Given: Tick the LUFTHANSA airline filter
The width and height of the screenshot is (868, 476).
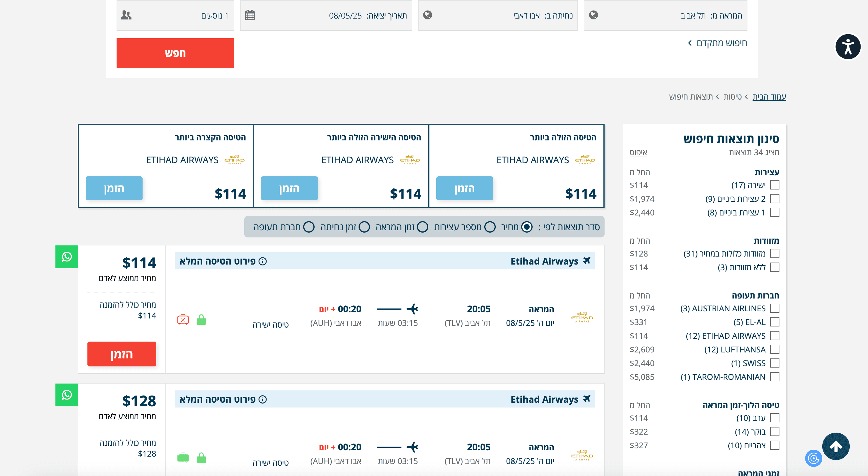Looking at the screenshot, I should 775,349.
